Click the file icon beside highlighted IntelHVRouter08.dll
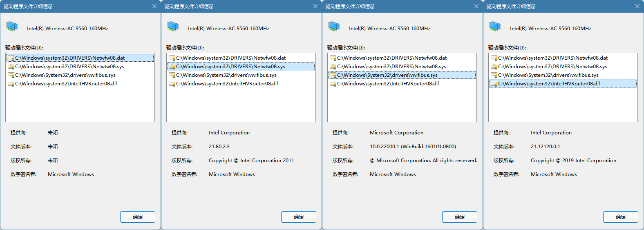The image size is (644, 230). click(x=494, y=84)
